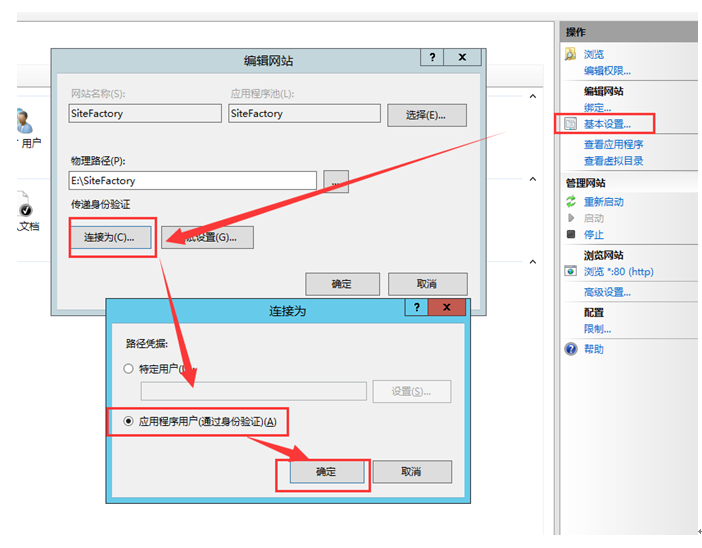This screenshot has width=702, height=548.
Task: Open the 选择(E)... application pool chooser
Action: click(x=427, y=115)
